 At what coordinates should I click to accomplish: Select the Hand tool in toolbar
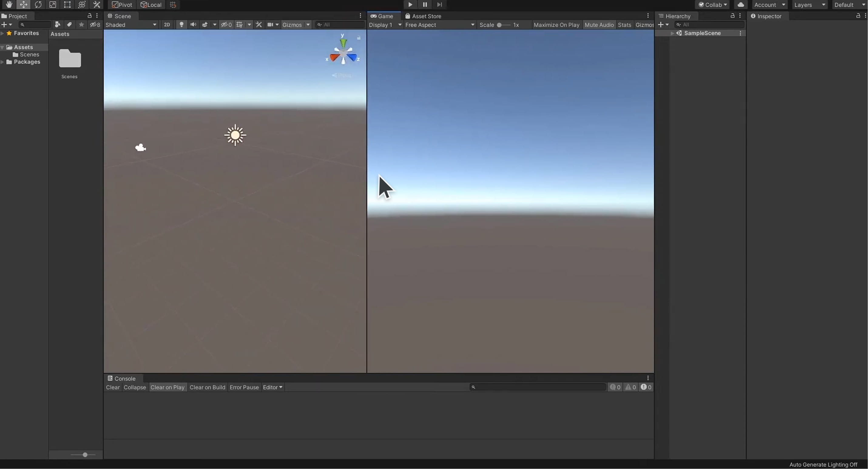point(9,4)
